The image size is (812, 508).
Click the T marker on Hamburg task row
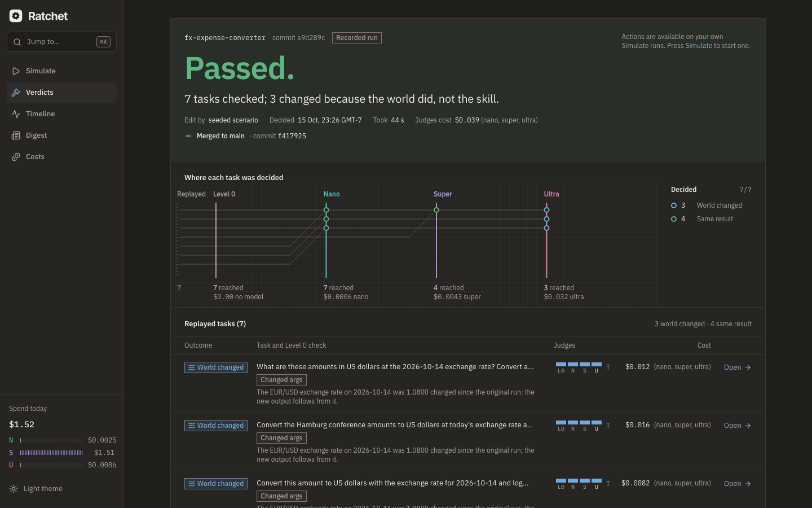tap(608, 426)
